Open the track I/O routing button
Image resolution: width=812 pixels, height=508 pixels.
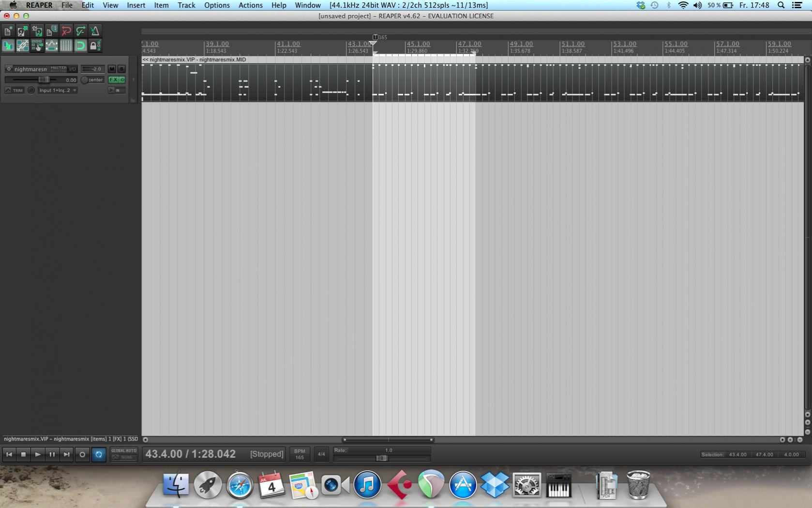pos(73,69)
